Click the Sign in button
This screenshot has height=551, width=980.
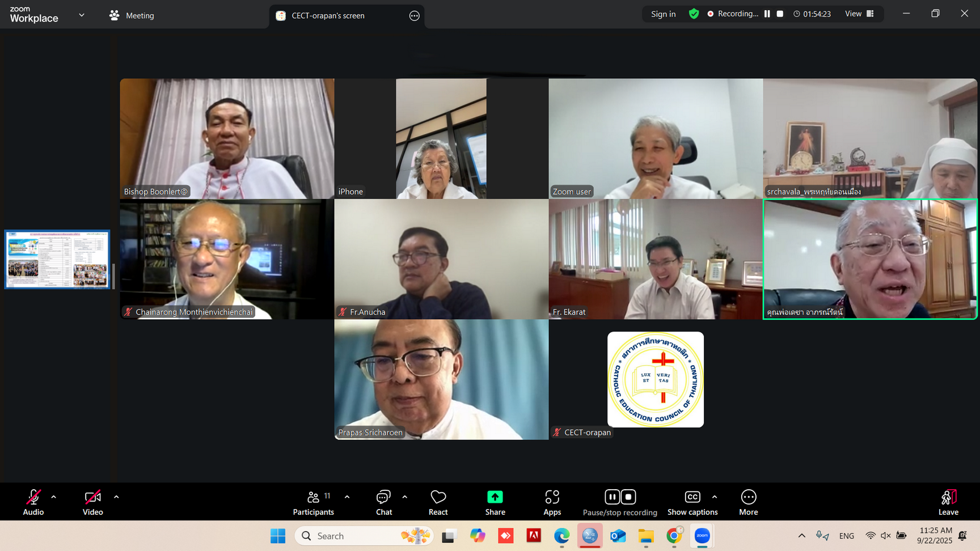(x=663, y=14)
